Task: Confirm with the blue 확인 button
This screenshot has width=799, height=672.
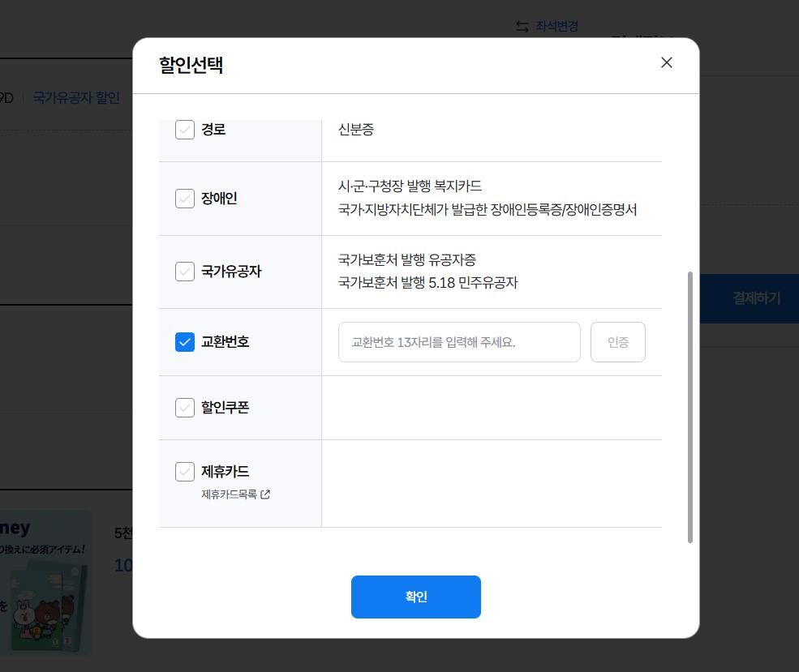Action: pos(416,597)
